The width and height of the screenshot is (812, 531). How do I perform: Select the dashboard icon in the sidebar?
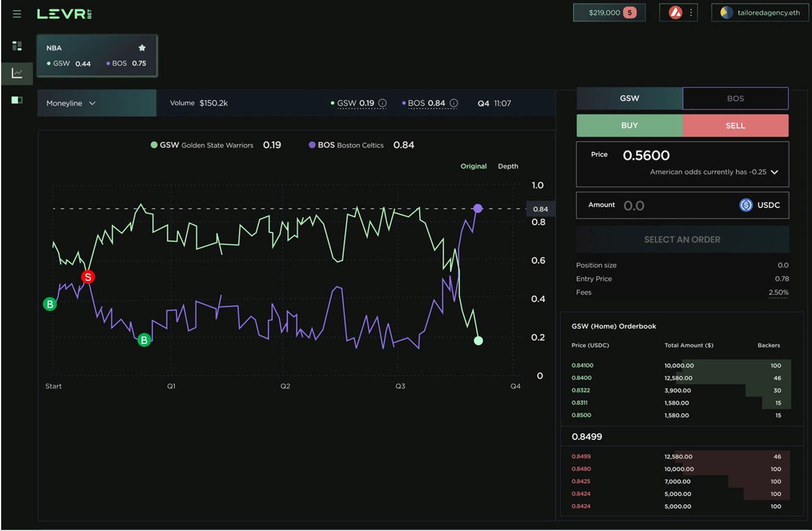(17, 46)
